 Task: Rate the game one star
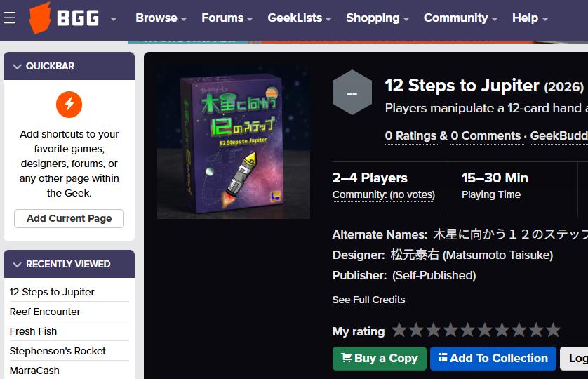(x=399, y=330)
